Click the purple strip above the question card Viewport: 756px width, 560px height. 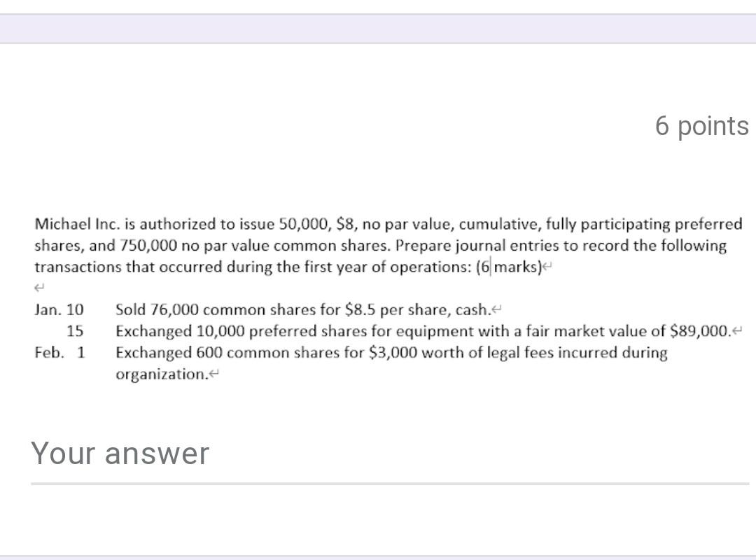coord(378,29)
